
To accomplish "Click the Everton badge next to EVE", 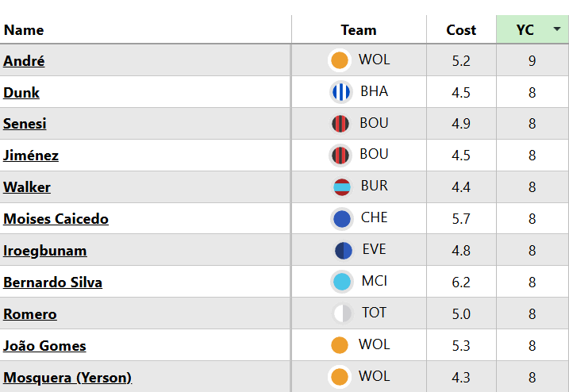I will [x=343, y=251].
